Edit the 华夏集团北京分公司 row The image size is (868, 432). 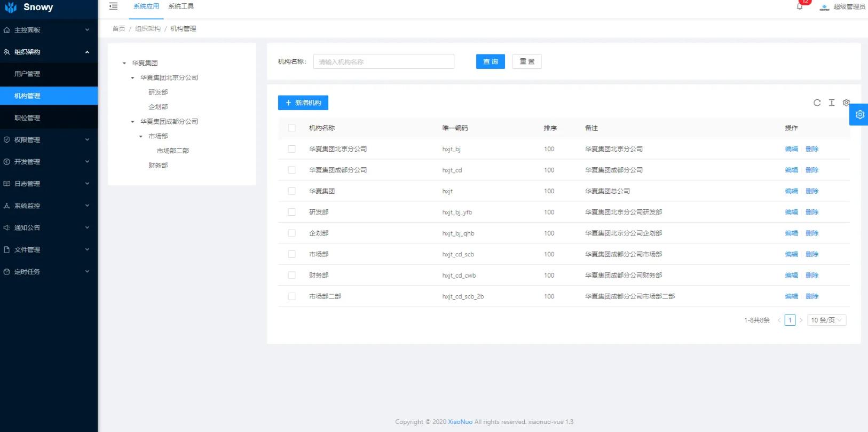click(x=791, y=149)
